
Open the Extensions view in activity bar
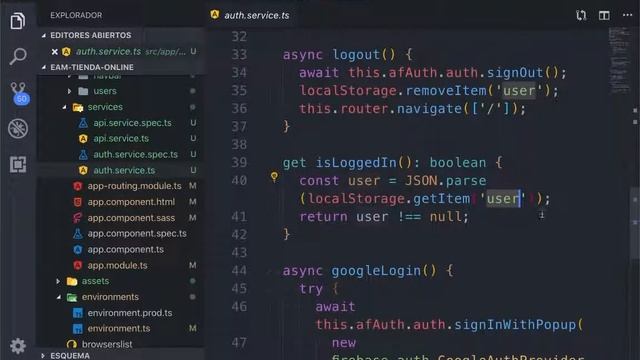point(18,164)
